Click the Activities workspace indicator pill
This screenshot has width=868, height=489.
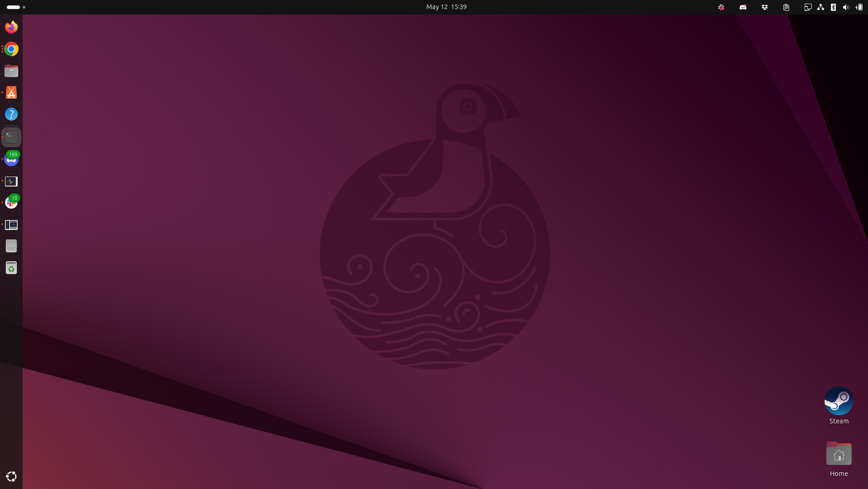tap(14, 7)
